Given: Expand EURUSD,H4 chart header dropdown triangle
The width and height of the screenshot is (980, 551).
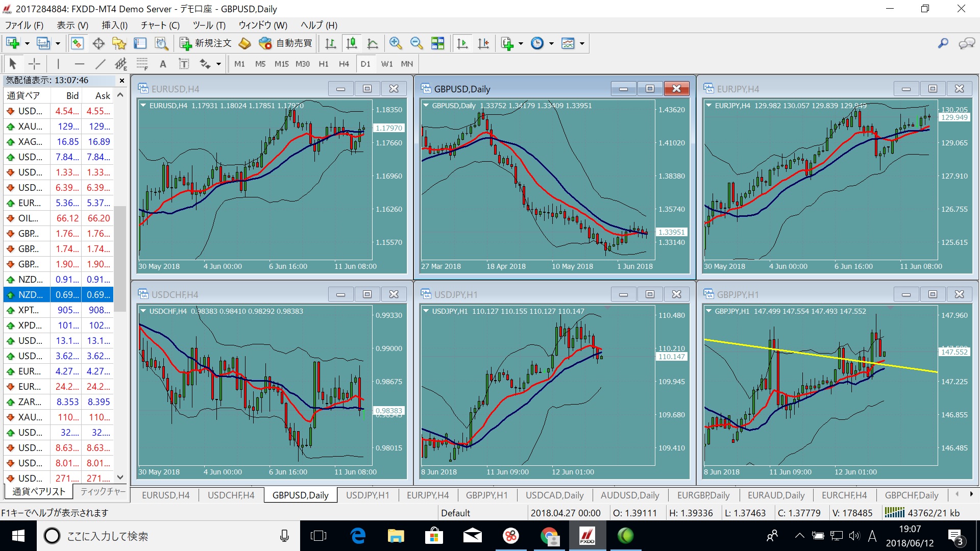Looking at the screenshot, I should 144,106.
